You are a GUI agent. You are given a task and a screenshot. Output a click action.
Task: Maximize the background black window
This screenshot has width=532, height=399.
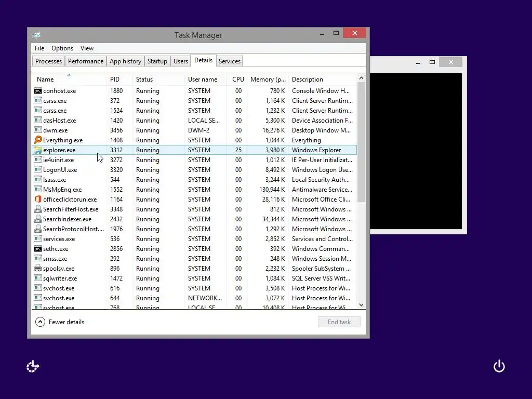(x=432, y=62)
